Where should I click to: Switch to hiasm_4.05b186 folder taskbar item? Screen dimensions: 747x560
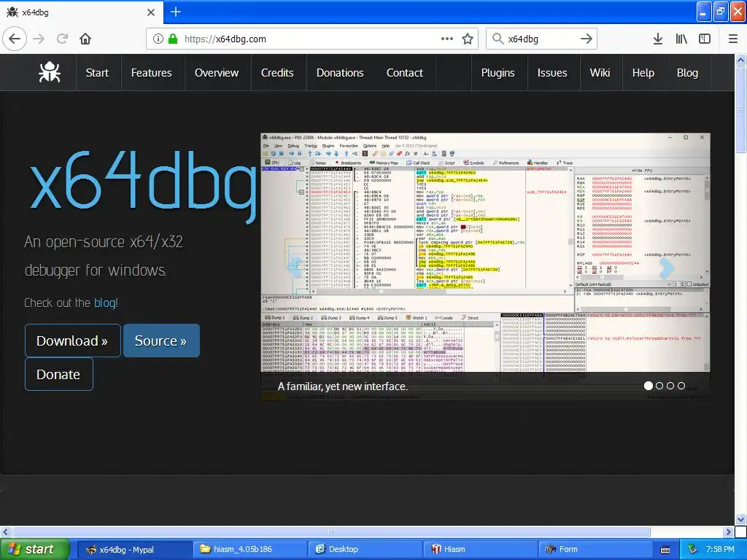(249, 549)
